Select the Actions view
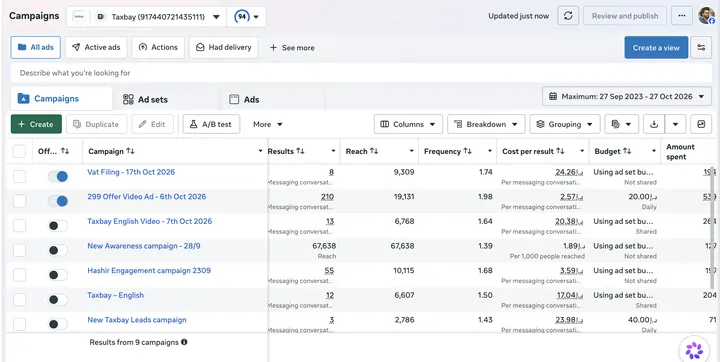Screen dimensions: 720x362 click(158, 47)
